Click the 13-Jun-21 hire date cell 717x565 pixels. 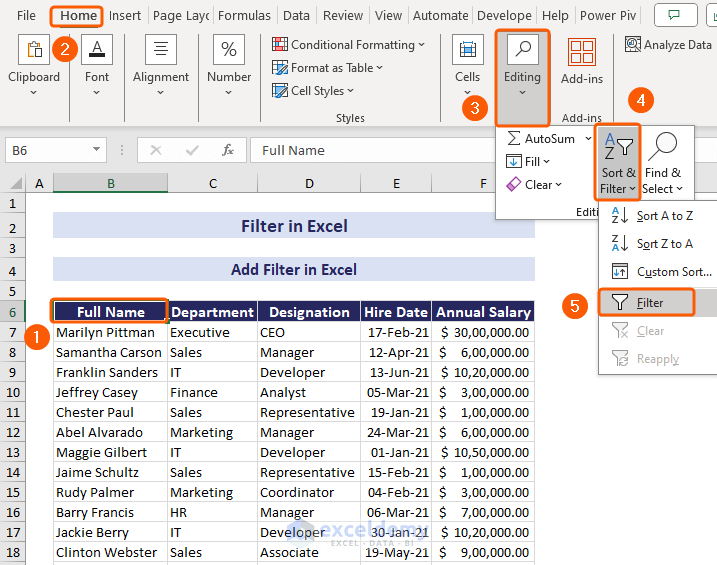coord(396,372)
